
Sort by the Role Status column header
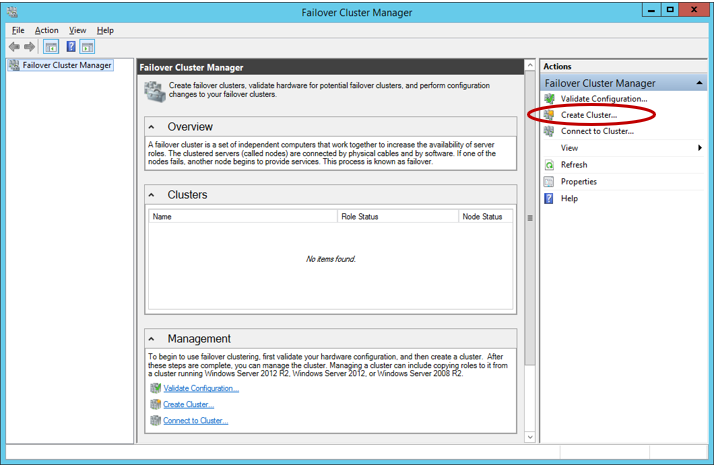pos(398,216)
